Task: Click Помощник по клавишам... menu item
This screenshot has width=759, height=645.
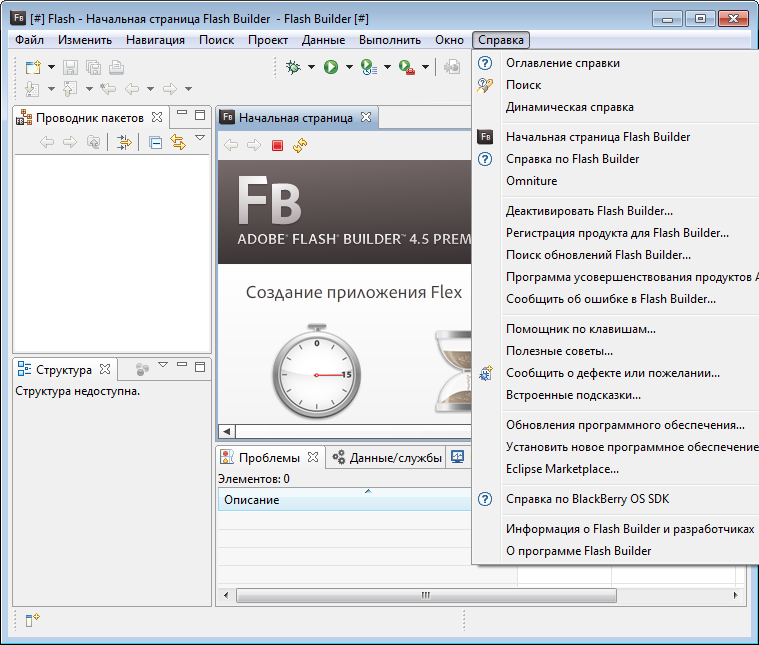Action: coord(581,329)
